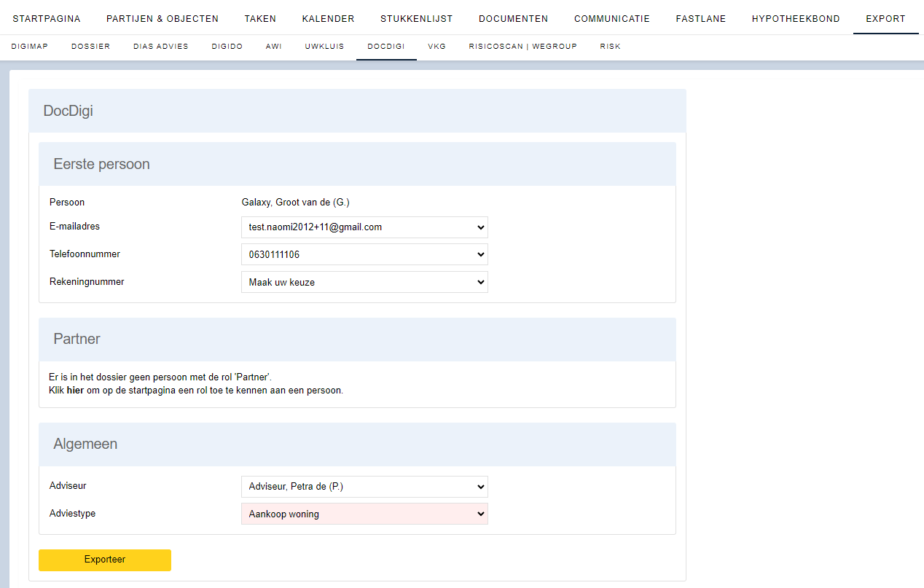Click the yellow Exporteer button
Image resolution: width=924 pixels, height=588 pixels.
(x=105, y=560)
